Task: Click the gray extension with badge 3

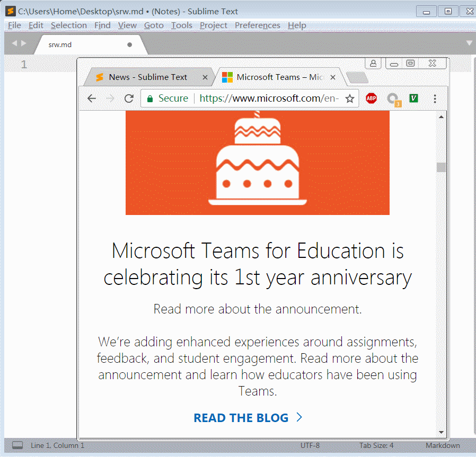Action: (394, 99)
